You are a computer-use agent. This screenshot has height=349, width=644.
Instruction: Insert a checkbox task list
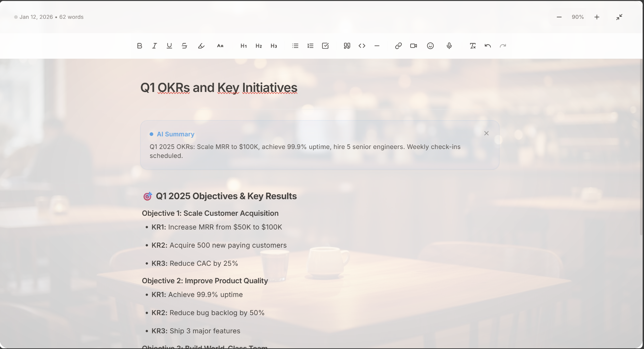coord(325,46)
